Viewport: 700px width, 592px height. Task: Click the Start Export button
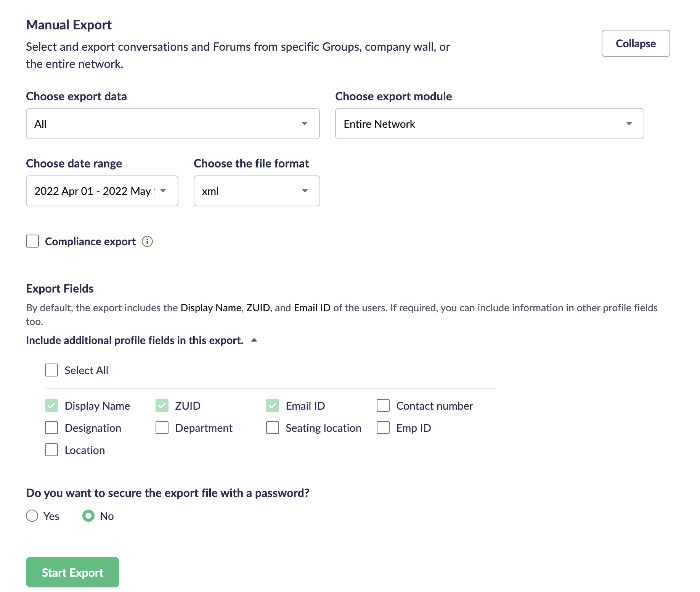pos(72,572)
